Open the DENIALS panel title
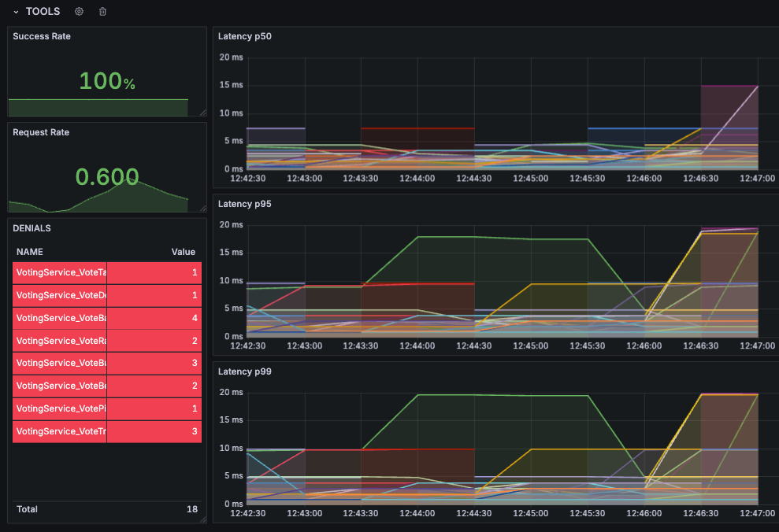Screen dimensions: 779x532 (x=32, y=228)
